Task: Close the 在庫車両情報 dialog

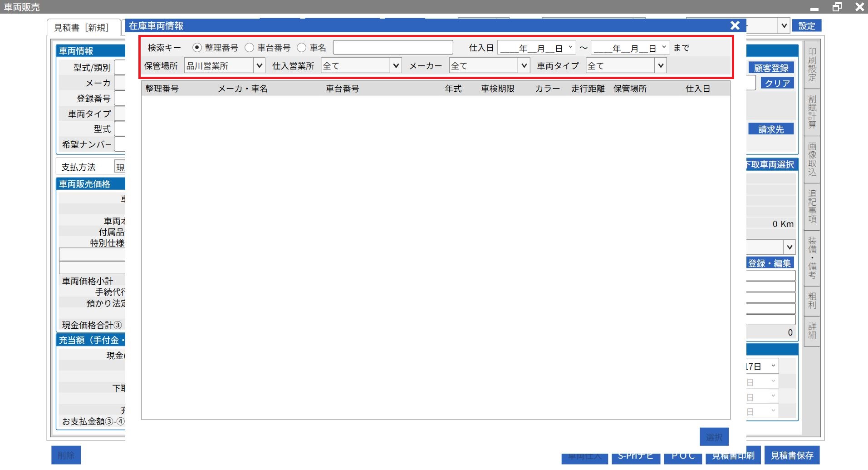Action: tap(735, 26)
